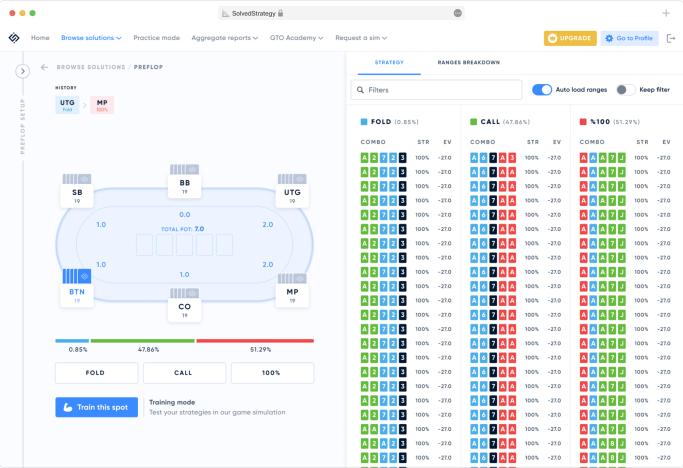Click blue FOLD column color swatch
The height and width of the screenshot is (468, 683).
pyautogui.click(x=364, y=122)
